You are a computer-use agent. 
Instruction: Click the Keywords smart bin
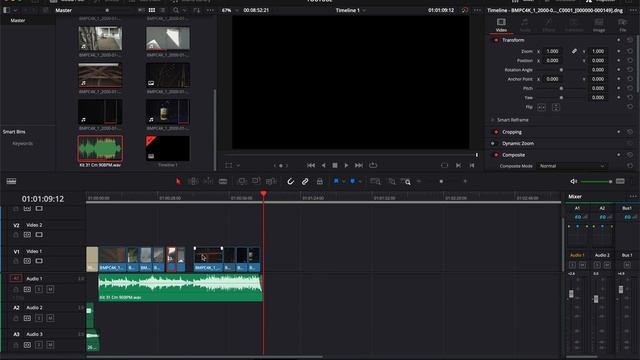click(23, 143)
